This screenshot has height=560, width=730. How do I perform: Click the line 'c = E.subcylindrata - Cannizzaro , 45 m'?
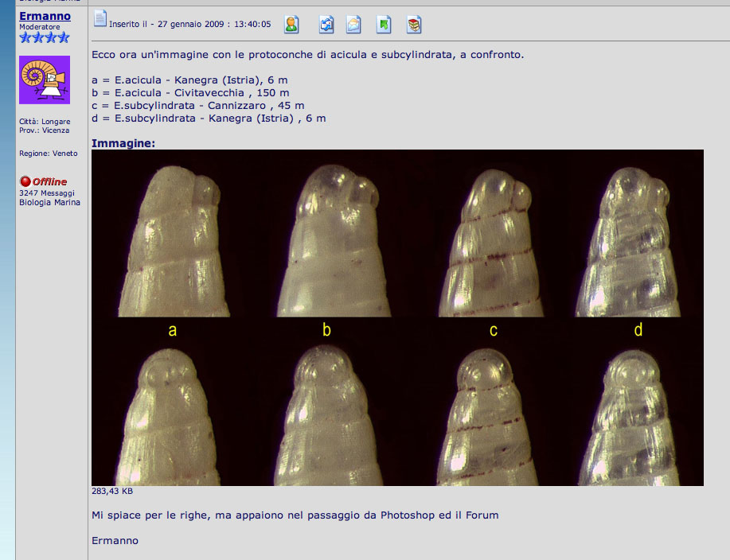pos(198,106)
